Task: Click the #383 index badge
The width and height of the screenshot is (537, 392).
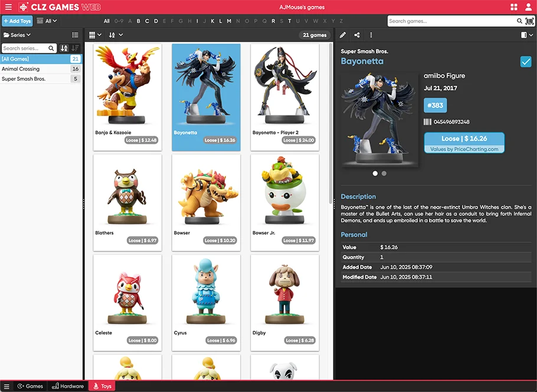Action: click(435, 106)
